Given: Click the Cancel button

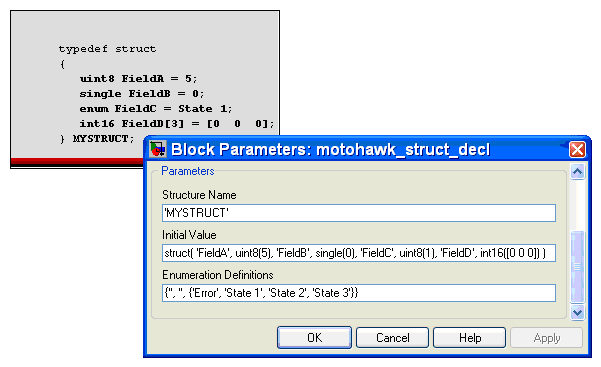Looking at the screenshot, I should (392, 337).
